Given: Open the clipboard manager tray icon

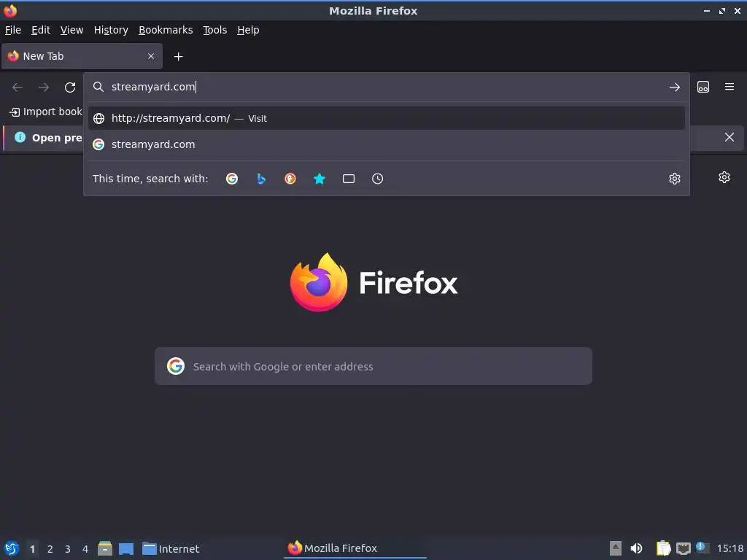Looking at the screenshot, I should [663, 548].
